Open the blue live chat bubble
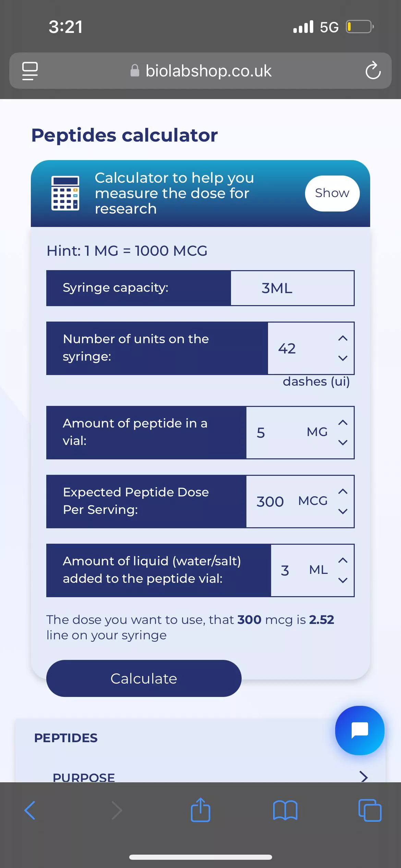The height and width of the screenshot is (868, 401). coord(360,730)
